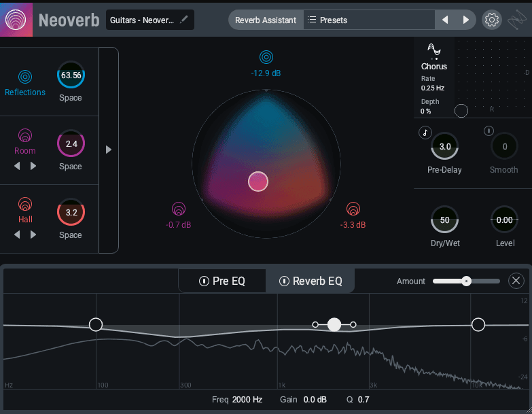Switch to Reverb EQ tab
The image size is (532, 414).
pyautogui.click(x=311, y=281)
